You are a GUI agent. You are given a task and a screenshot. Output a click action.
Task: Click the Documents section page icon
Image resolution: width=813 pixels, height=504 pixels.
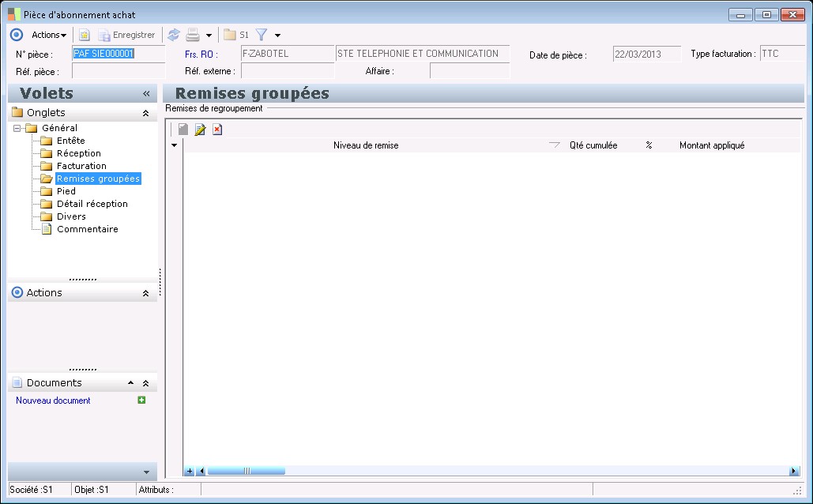(17, 382)
